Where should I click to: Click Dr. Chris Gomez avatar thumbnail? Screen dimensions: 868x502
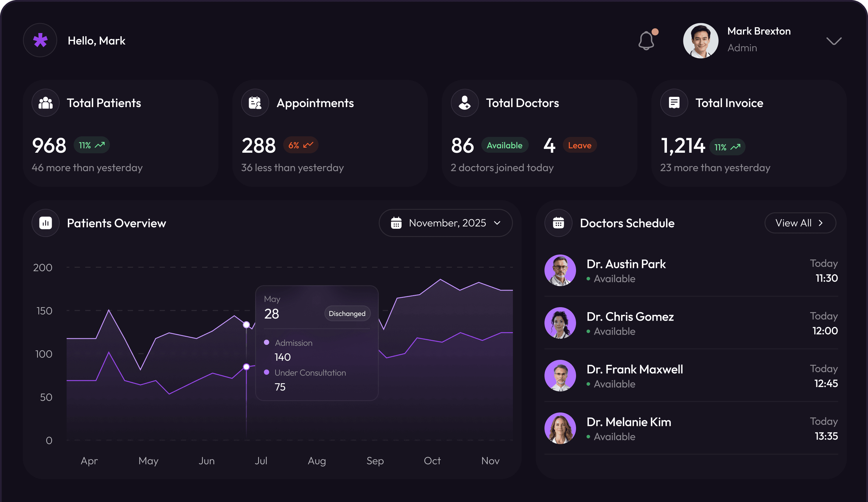(x=560, y=323)
